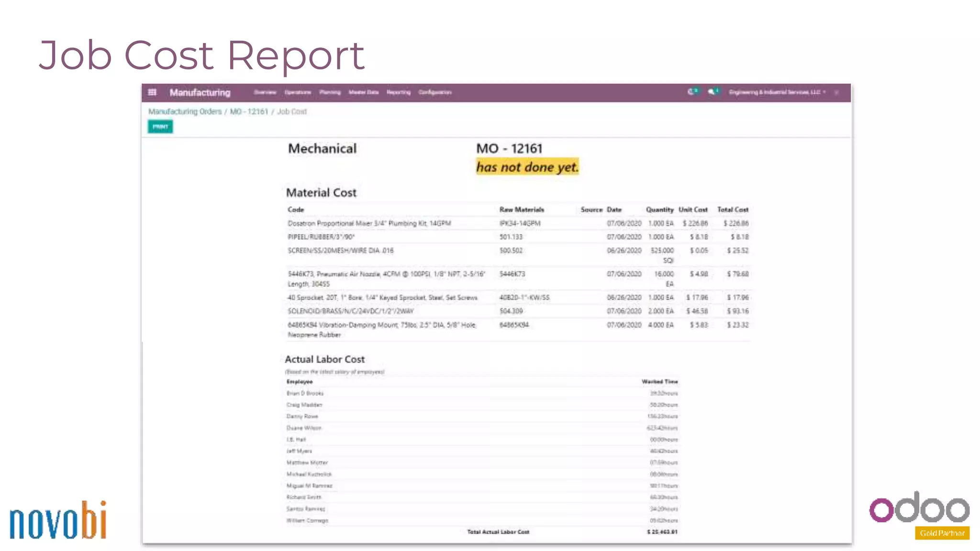Image resolution: width=980 pixels, height=551 pixels.
Task: Click the 'PIPEEL/RUBBER/3"/90°' material row
Action: [x=518, y=237]
